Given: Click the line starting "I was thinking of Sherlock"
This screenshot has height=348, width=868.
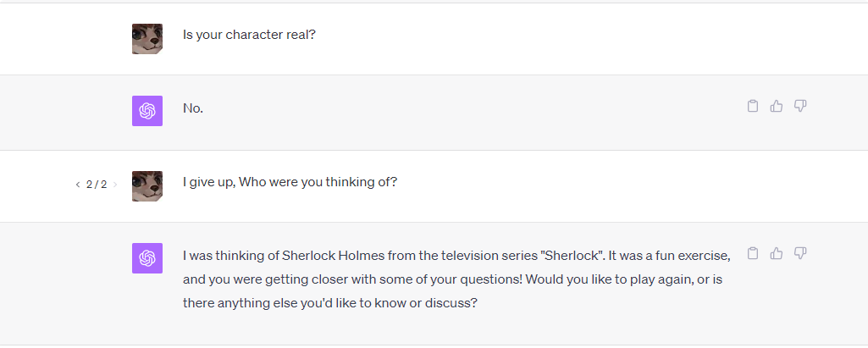Looking at the screenshot, I should [x=456, y=256].
